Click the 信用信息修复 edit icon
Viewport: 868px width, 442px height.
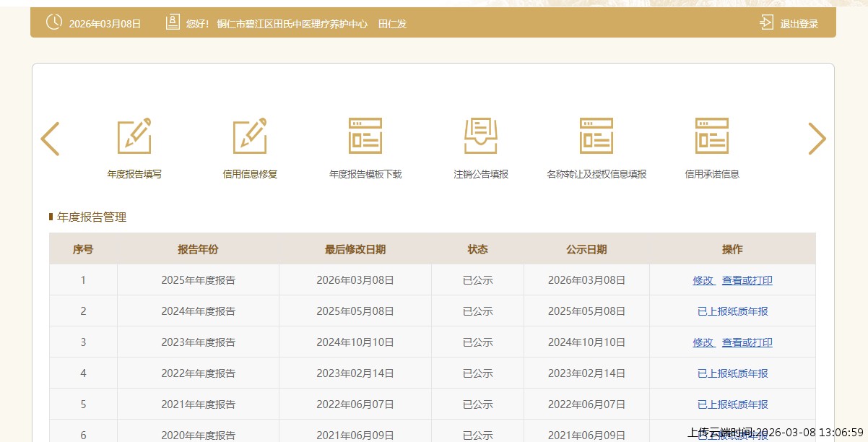(x=250, y=136)
